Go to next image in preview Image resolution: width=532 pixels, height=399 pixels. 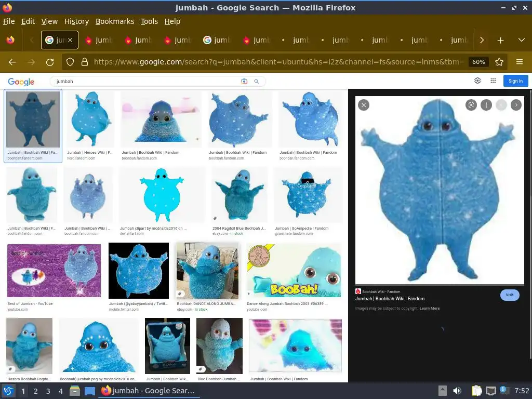pyautogui.click(x=516, y=105)
